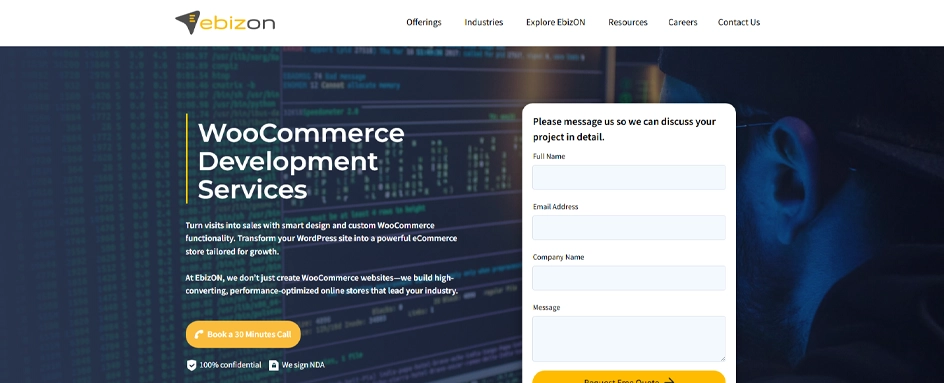
Task: Click the paragraph starting 'Turn visits into sales'
Action: tap(321, 238)
